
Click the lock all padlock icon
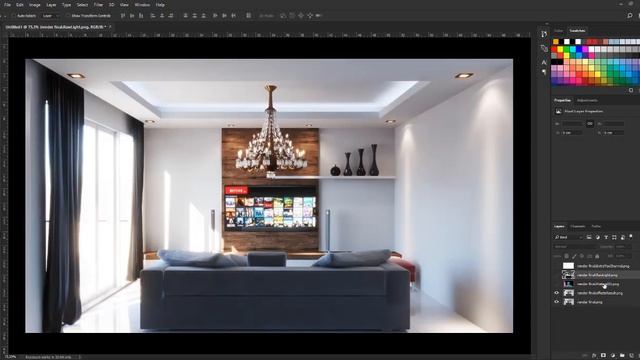coord(597,256)
